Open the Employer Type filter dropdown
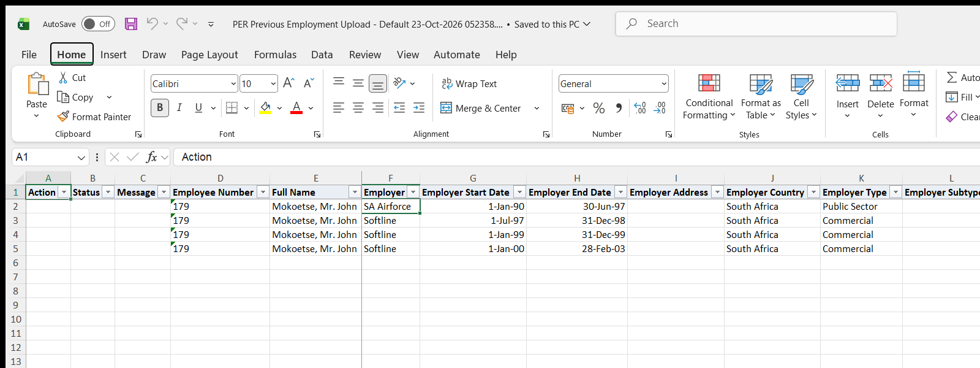980x368 pixels. point(896,193)
